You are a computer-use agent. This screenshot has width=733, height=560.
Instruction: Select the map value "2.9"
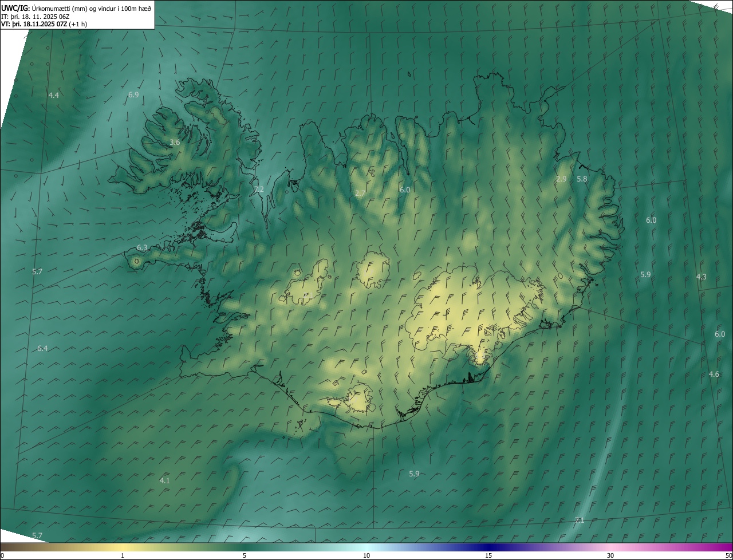pos(561,179)
